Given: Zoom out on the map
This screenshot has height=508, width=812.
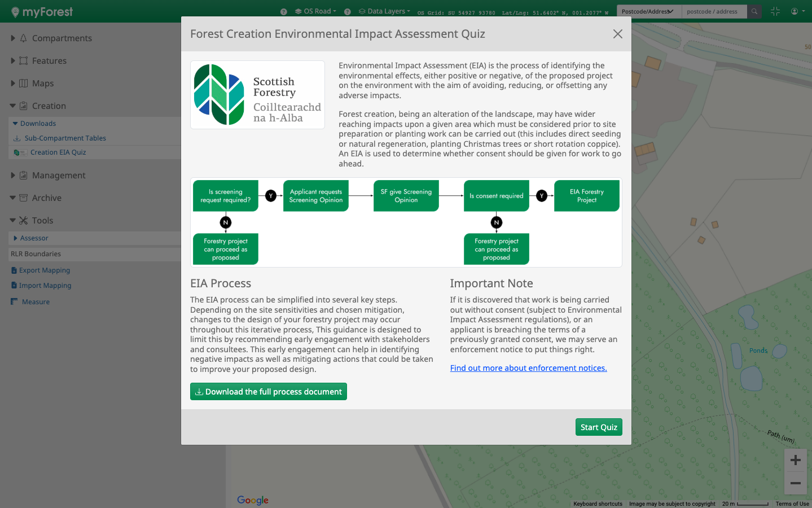Looking at the screenshot, I should pos(795,483).
